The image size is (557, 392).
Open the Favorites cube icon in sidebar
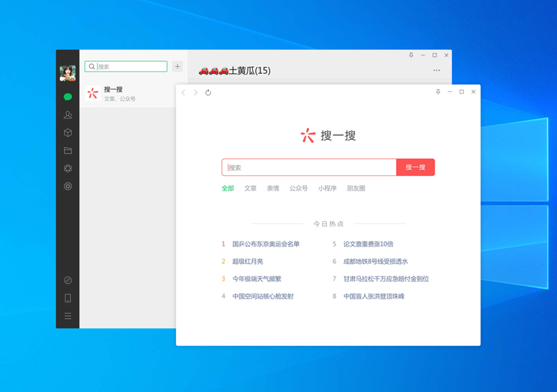pos(68,132)
